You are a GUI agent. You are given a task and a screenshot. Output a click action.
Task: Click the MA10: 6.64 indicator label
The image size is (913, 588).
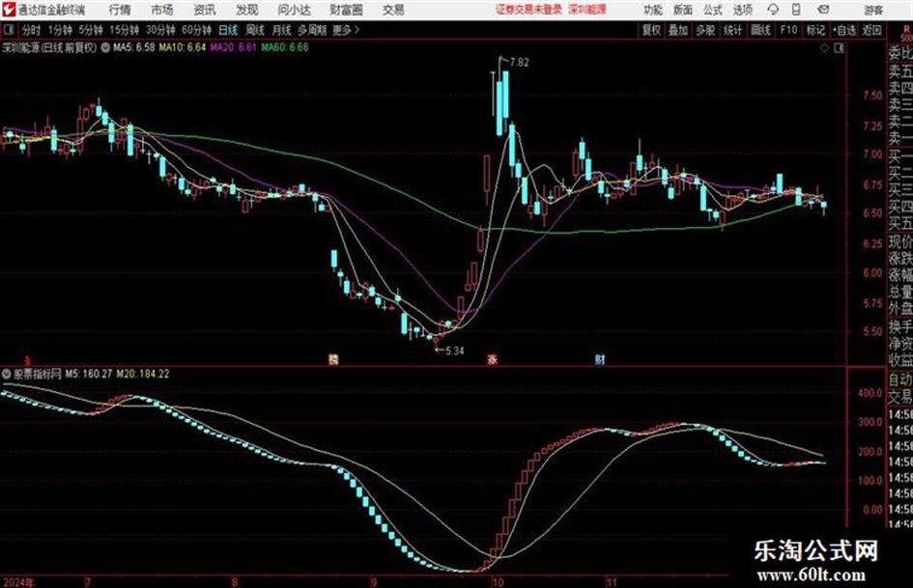(183, 47)
